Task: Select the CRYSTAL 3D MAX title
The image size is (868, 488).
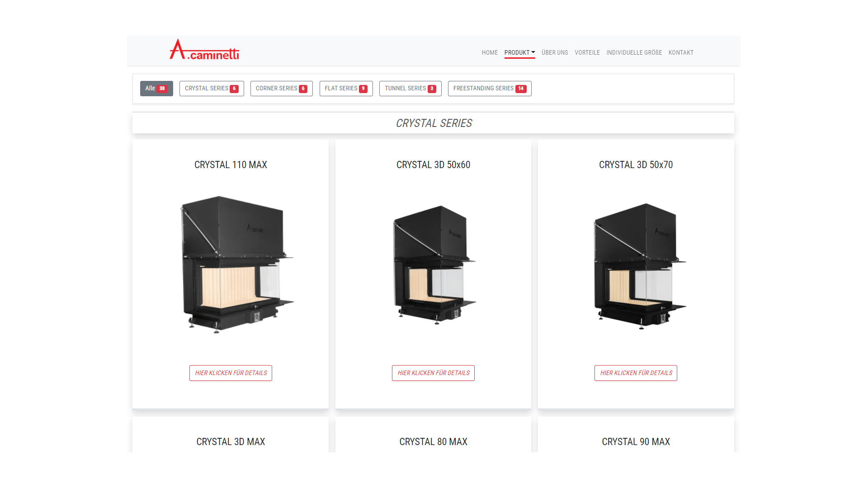Action: click(x=231, y=442)
